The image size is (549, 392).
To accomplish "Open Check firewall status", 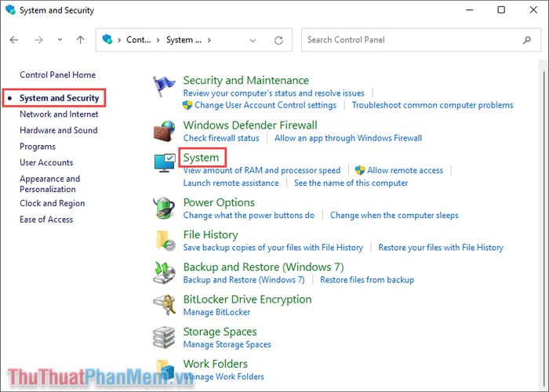I will point(221,138).
